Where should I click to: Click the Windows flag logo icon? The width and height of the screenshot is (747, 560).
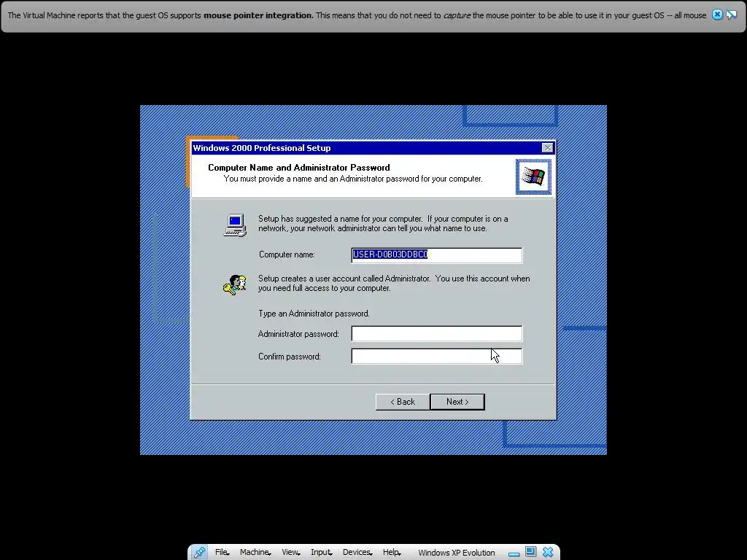[x=533, y=177]
